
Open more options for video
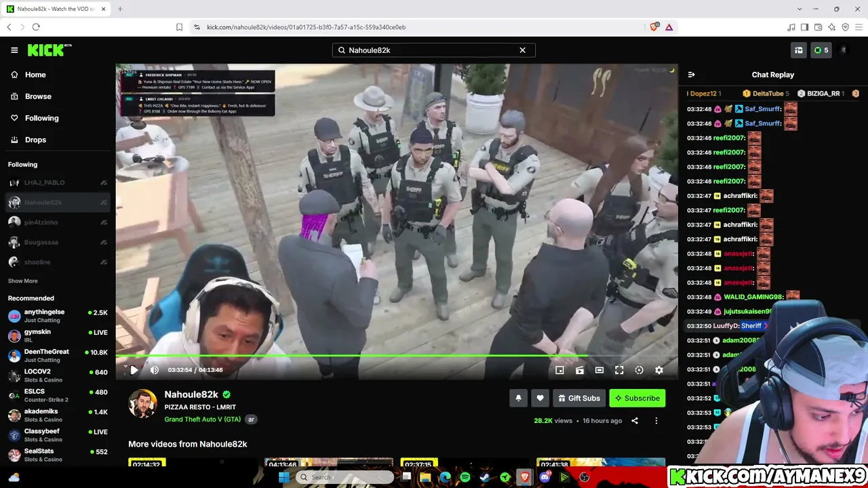[x=656, y=421]
